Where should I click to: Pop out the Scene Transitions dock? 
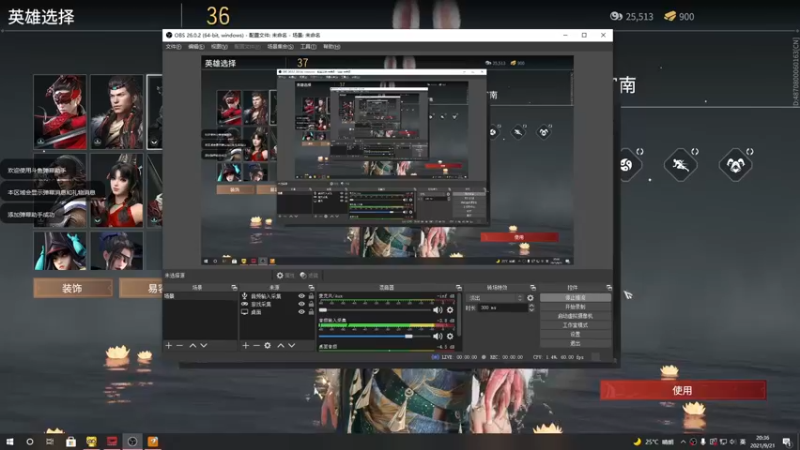tap(533, 288)
